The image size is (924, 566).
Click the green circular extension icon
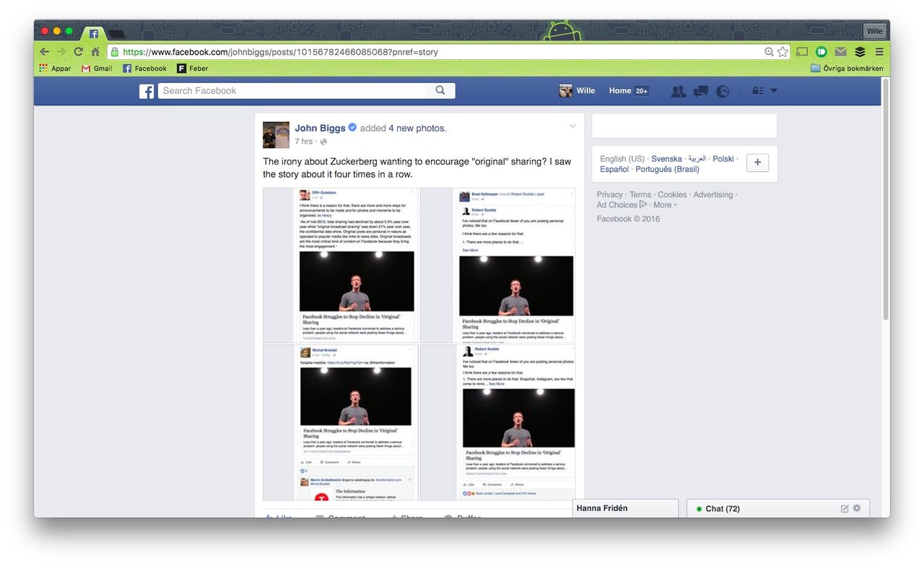tap(821, 52)
